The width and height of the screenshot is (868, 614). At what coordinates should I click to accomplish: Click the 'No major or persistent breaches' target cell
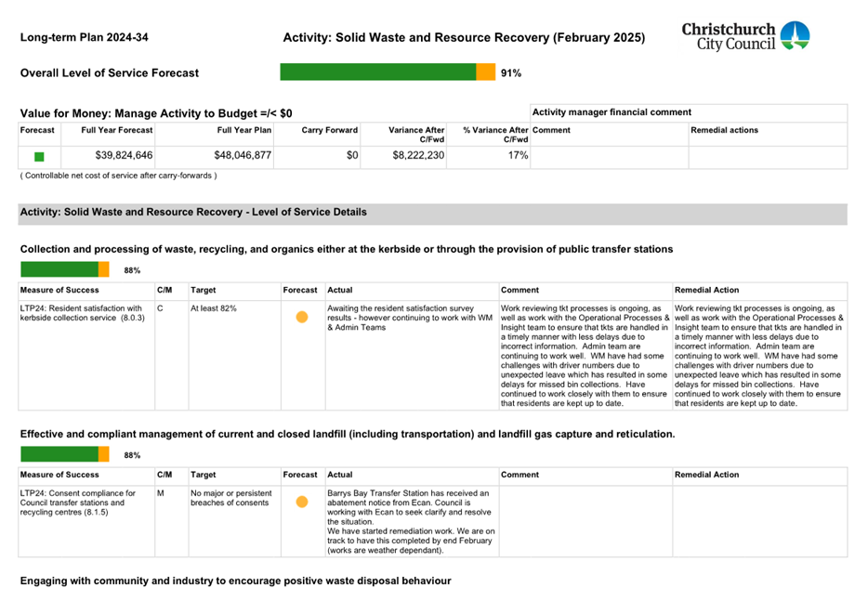click(x=232, y=498)
